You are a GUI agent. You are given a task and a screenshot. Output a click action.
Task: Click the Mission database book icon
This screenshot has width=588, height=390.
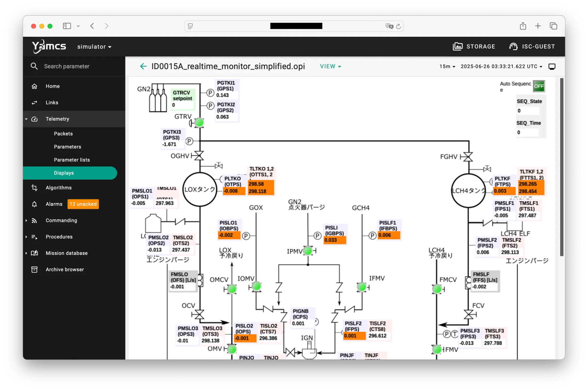34,253
